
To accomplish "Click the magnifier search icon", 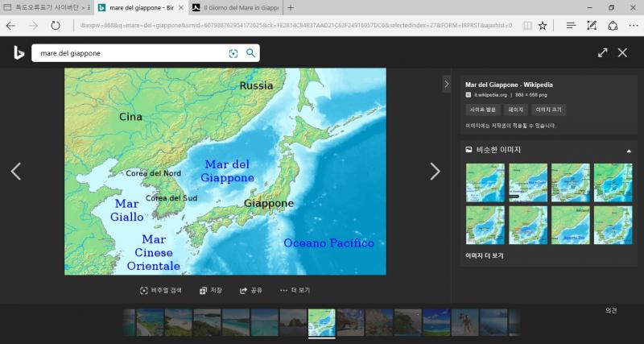I will coord(250,53).
